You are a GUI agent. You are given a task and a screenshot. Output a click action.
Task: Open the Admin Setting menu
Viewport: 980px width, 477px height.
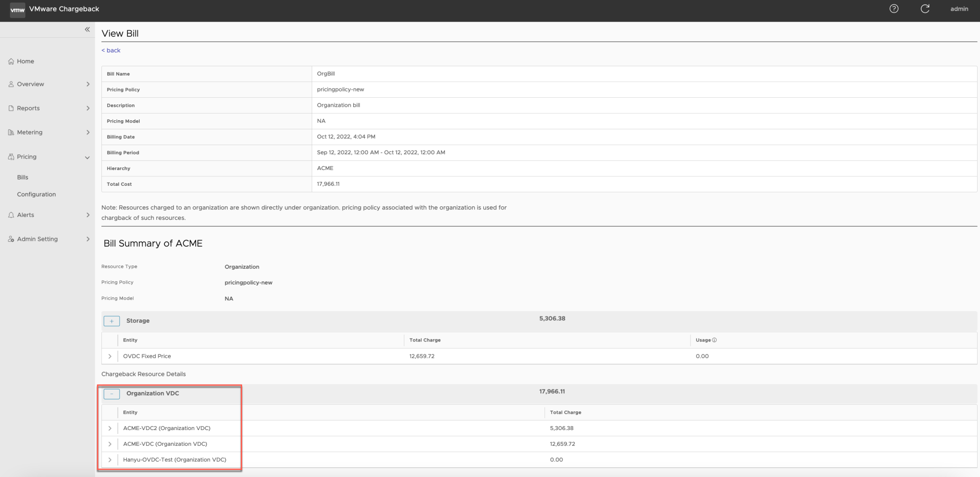(11, 238)
